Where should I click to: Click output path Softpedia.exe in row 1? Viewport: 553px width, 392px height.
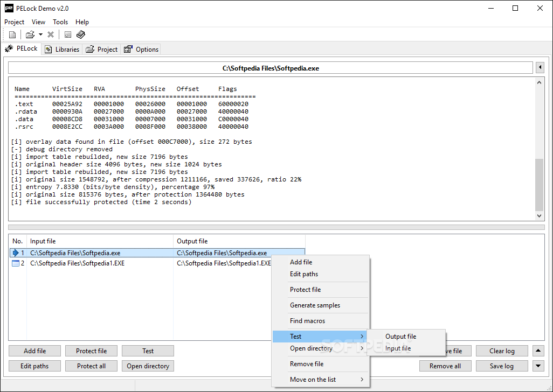222,253
